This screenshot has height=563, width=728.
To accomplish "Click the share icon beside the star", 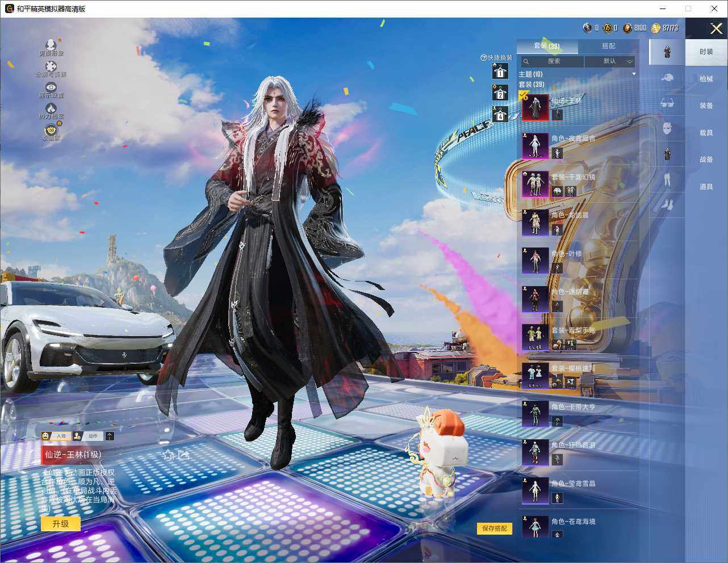I will [x=183, y=455].
